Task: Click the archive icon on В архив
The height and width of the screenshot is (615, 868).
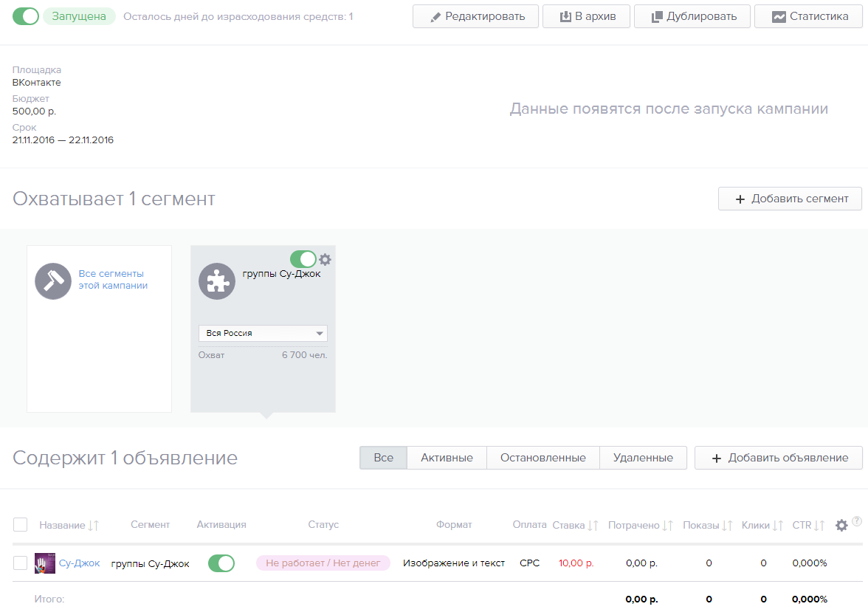Action: coord(565,16)
